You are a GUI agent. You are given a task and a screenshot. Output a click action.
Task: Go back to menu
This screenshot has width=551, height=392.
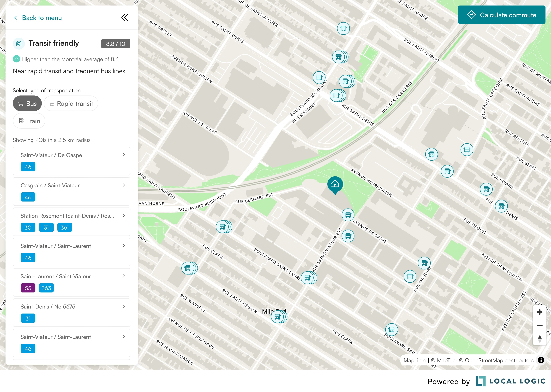38,18
